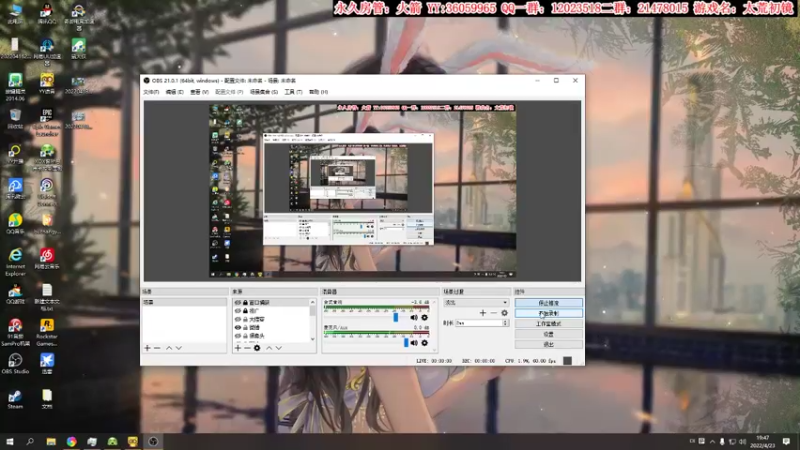The height and width of the screenshot is (450, 800).
Task: Open settings gear for the Mic/Aux mixer channel
Action: 424,343
